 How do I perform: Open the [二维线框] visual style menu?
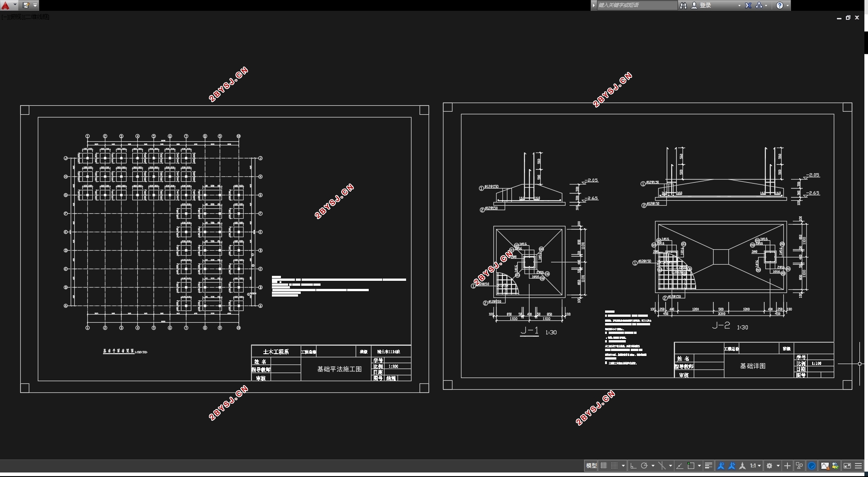point(37,17)
